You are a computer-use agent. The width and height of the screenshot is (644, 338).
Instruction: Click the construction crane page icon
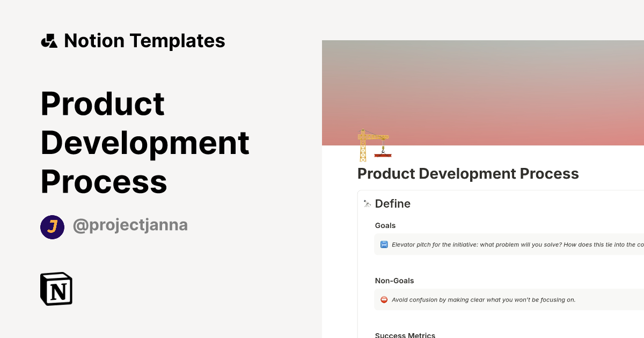(x=373, y=146)
